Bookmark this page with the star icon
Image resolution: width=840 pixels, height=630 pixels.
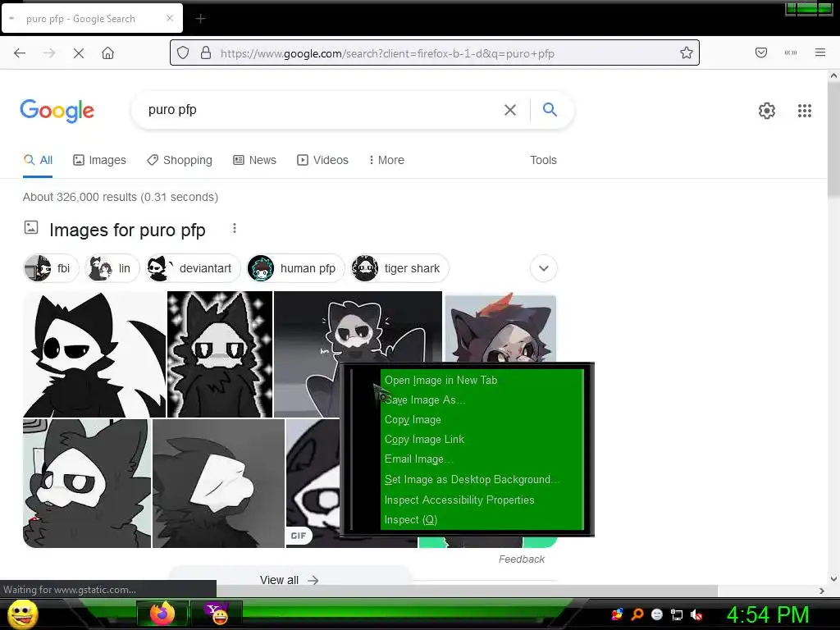[x=687, y=52]
